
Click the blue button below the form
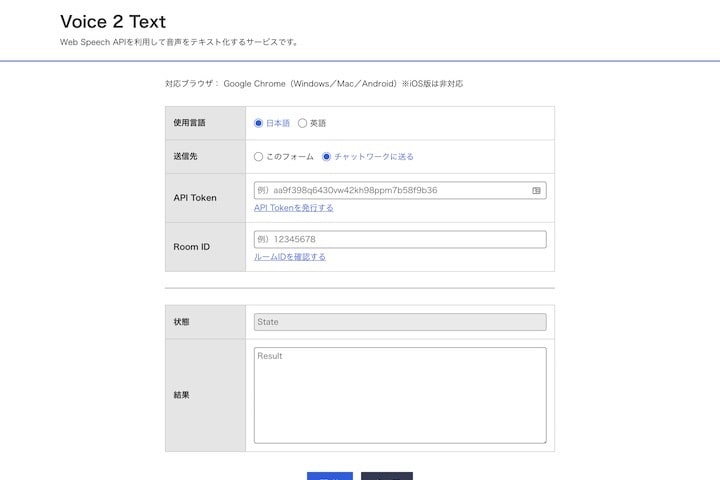click(x=330, y=476)
